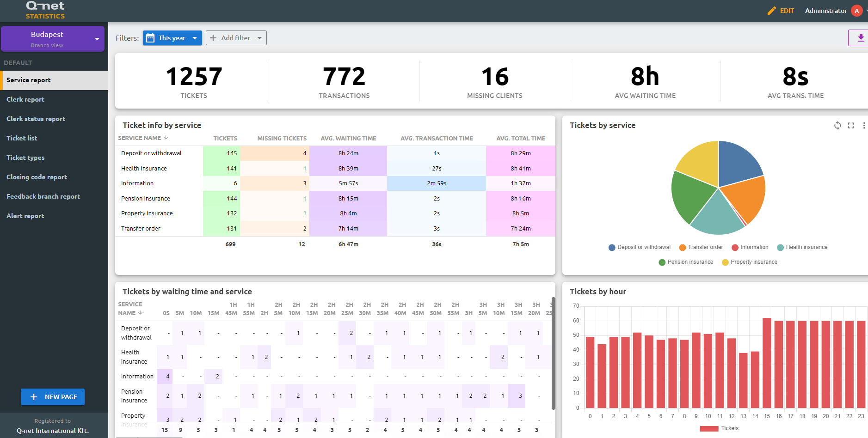Screen dimensions: 868x438
Task: Select Transfer order row in Ticket info
Action: tap(335, 228)
